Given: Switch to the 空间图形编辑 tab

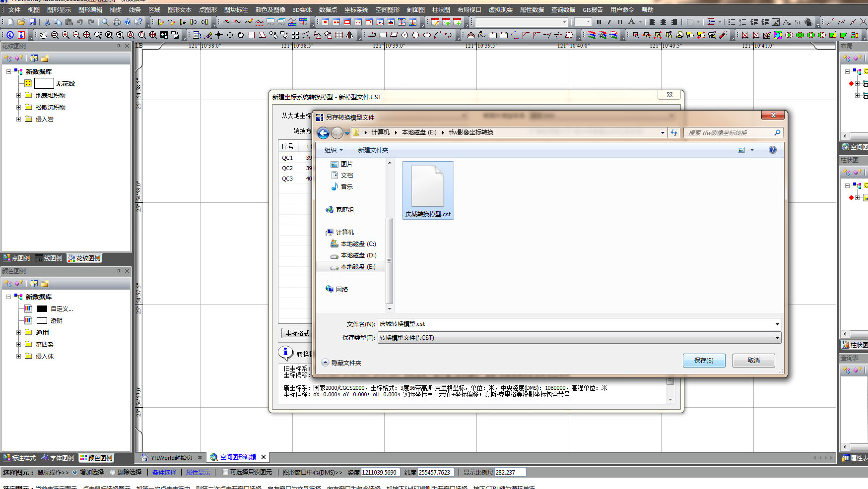Looking at the screenshot, I should click(x=238, y=457).
